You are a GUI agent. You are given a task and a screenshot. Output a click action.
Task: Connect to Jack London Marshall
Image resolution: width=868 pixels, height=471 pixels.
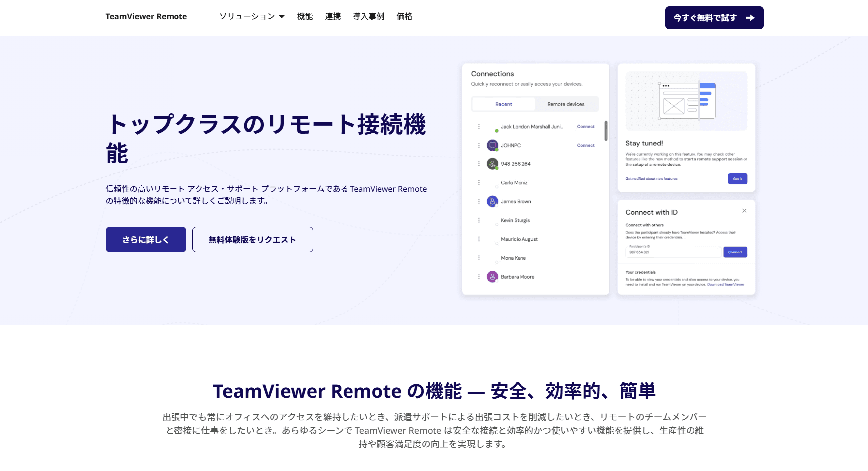pos(586,127)
